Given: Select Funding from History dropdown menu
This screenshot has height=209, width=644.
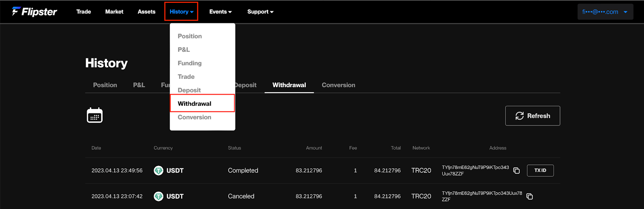Looking at the screenshot, I should [190, 63].
